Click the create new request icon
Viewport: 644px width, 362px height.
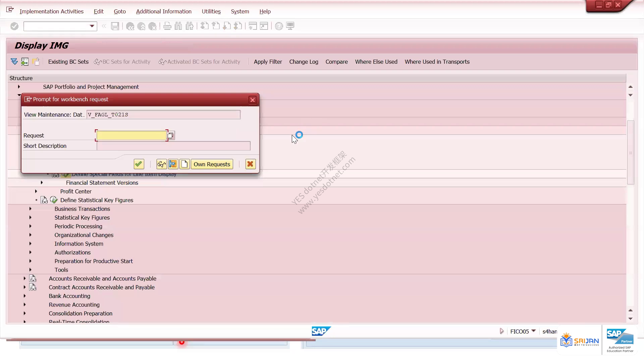coord(184,164)
